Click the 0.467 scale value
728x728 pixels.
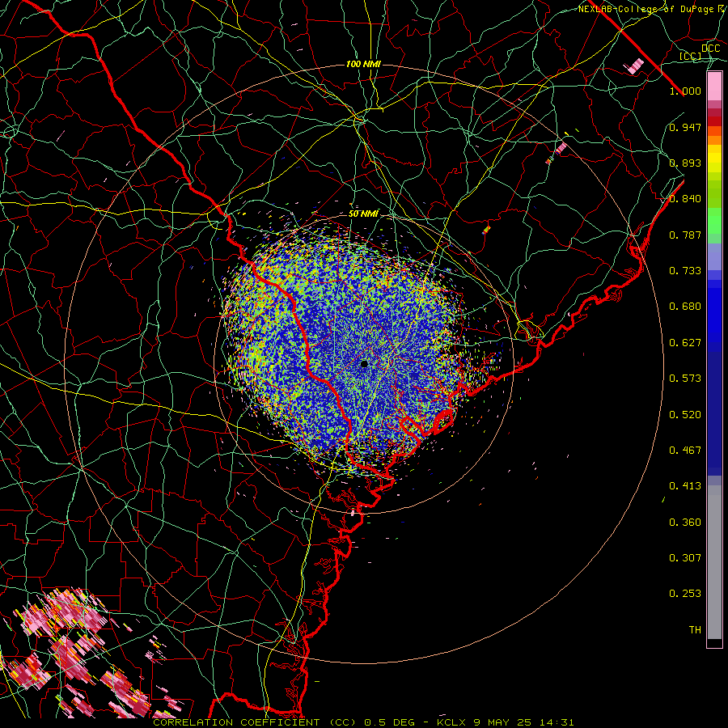685,451
